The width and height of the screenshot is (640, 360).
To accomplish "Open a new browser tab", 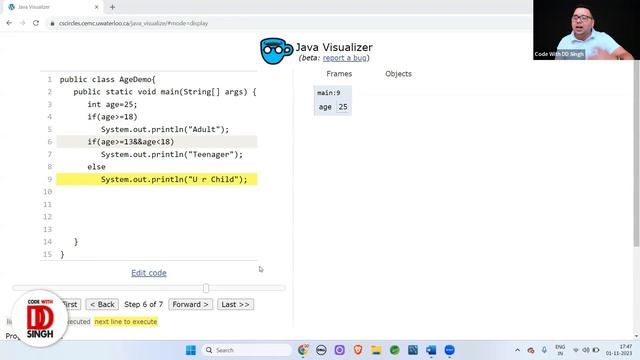I will [112, 7].
